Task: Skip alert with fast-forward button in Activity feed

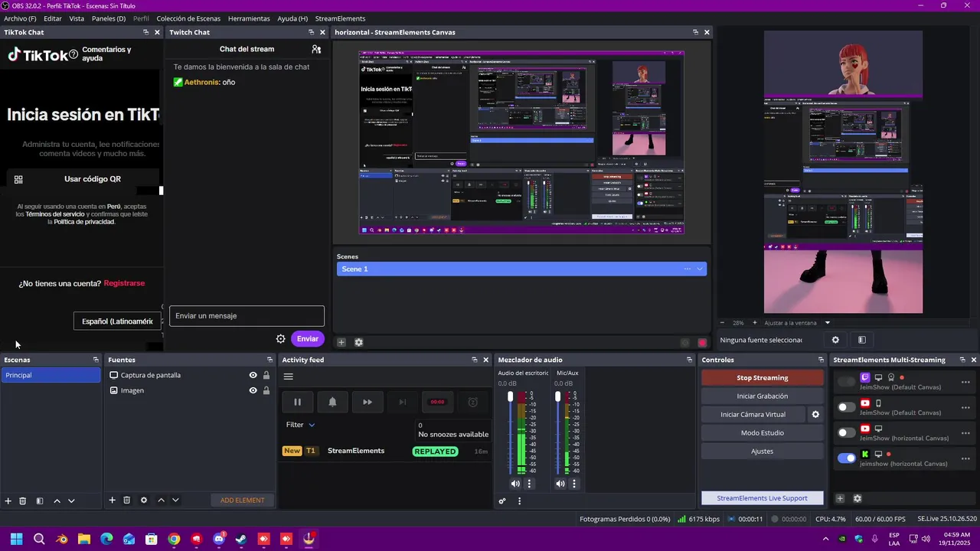Action: click(x=367, y=402)
